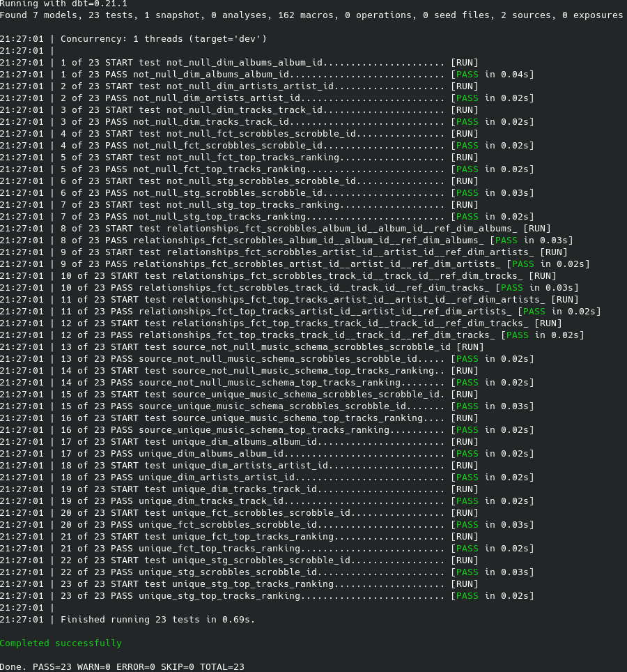Click green PASS on '23 of 23' line
This screenshot has height=672, width=627.
(x=467, y=595)
